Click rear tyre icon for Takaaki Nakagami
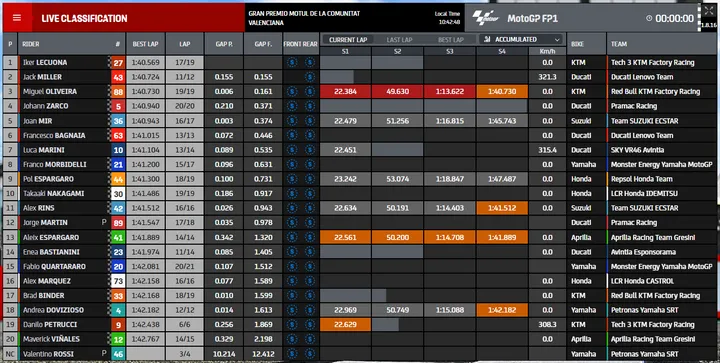The image size is (720, 363). tap(310, 194)
